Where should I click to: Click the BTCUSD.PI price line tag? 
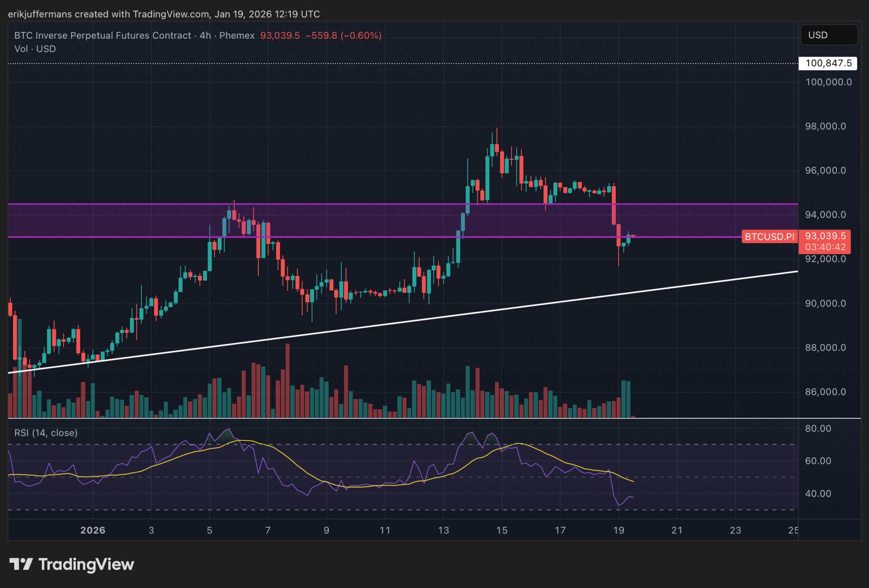(769, 237)
